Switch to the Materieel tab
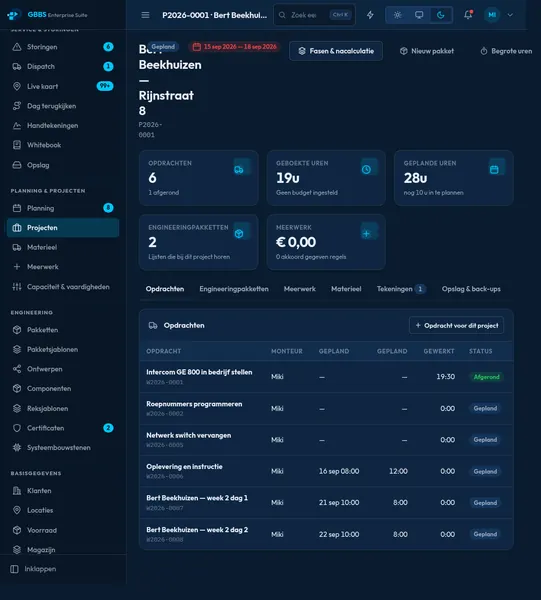This screenshot has width=541, height=600. [x=346, y=289]
